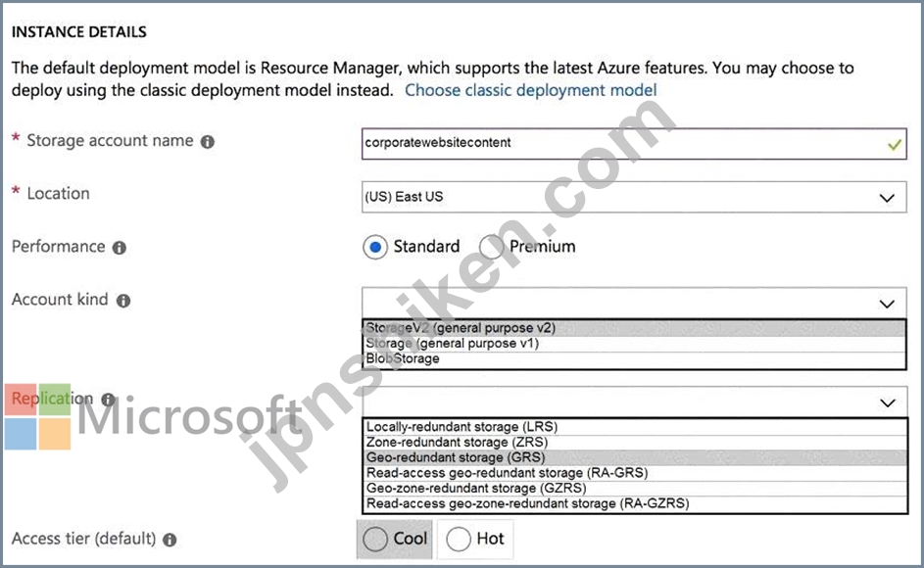Screen dimensions: 924x568
Task: Click the Location label
Action: click(x=59, y=193)
